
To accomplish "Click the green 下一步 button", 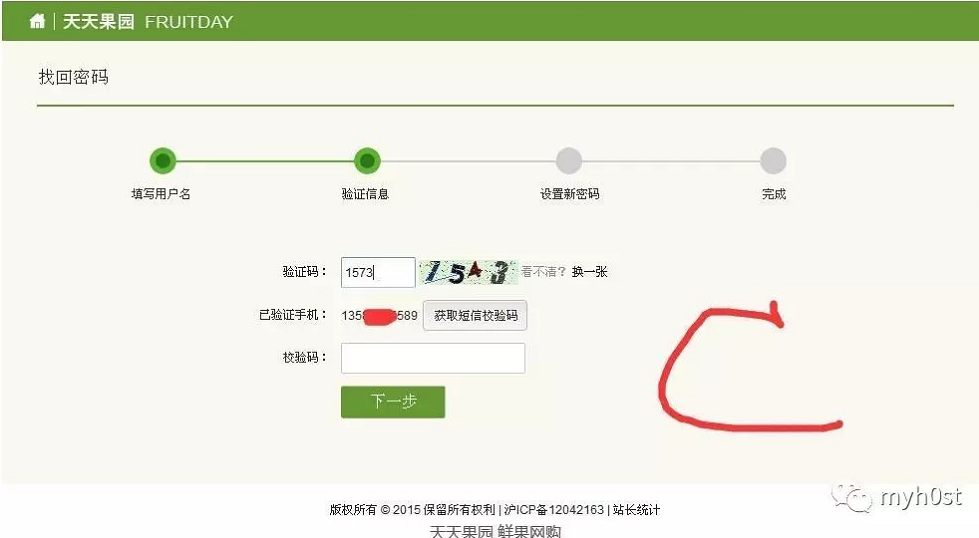I will [393, 401].
